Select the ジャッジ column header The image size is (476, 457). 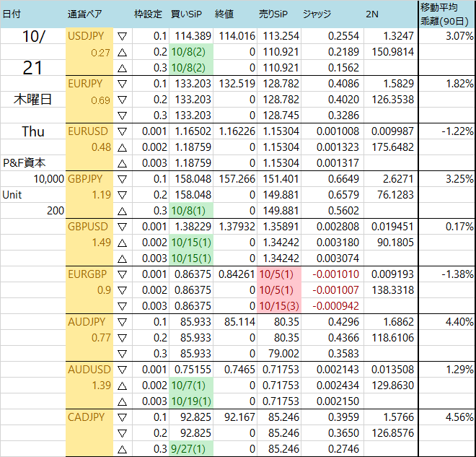[x=317, y=14]
